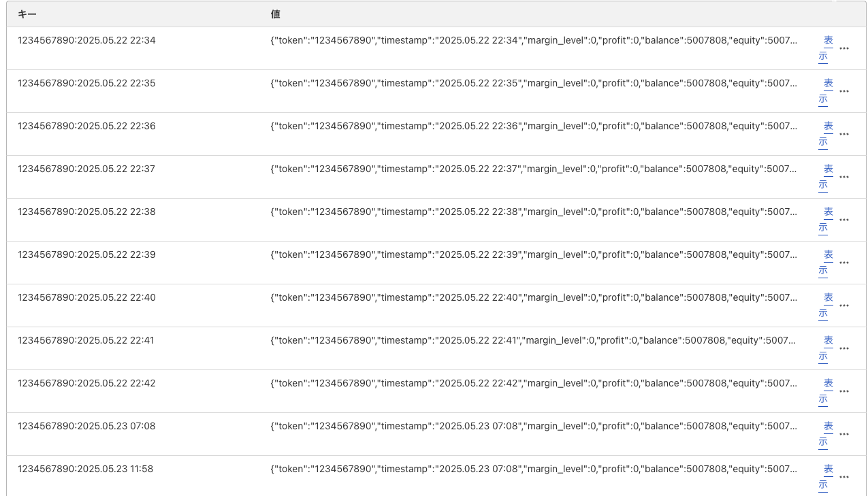Viewport: 868px width, 496px height.
Task: Open the three-dot menu for the 22:38 entry
Action: (844, 220)
